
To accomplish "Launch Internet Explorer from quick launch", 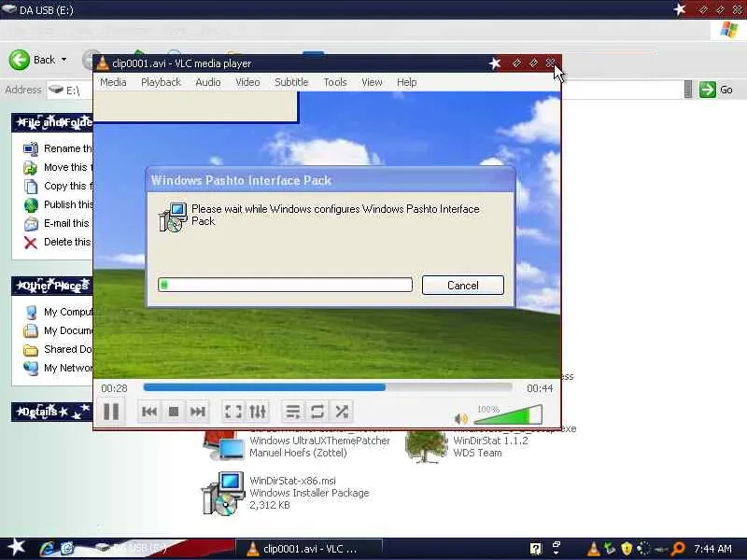I will pos(47,549).
